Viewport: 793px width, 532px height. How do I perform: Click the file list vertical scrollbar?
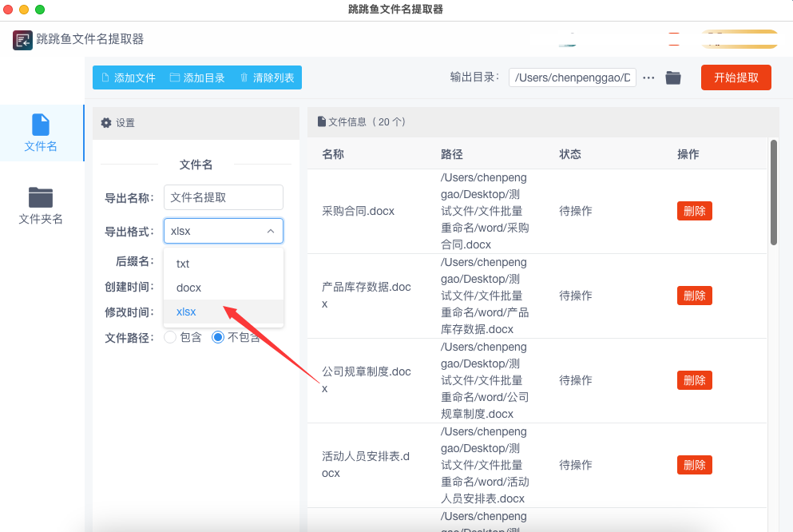point(773,193)
